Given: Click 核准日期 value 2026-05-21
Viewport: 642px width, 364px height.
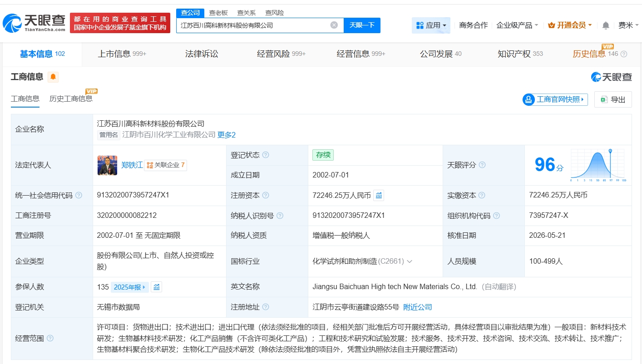Looking at the screenshot, I should pyautogui.click(x=548, y=236).
